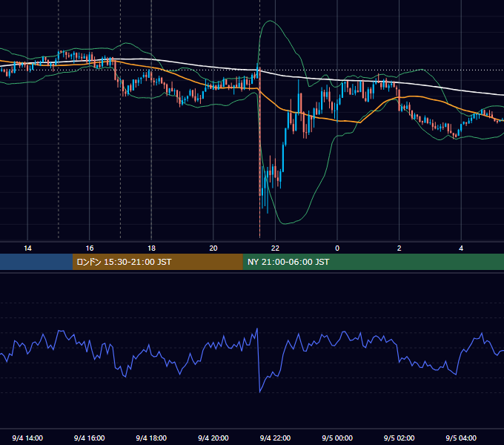
Task: Click the 9/4 20:00 date label
Action: [x=213, y=438]
